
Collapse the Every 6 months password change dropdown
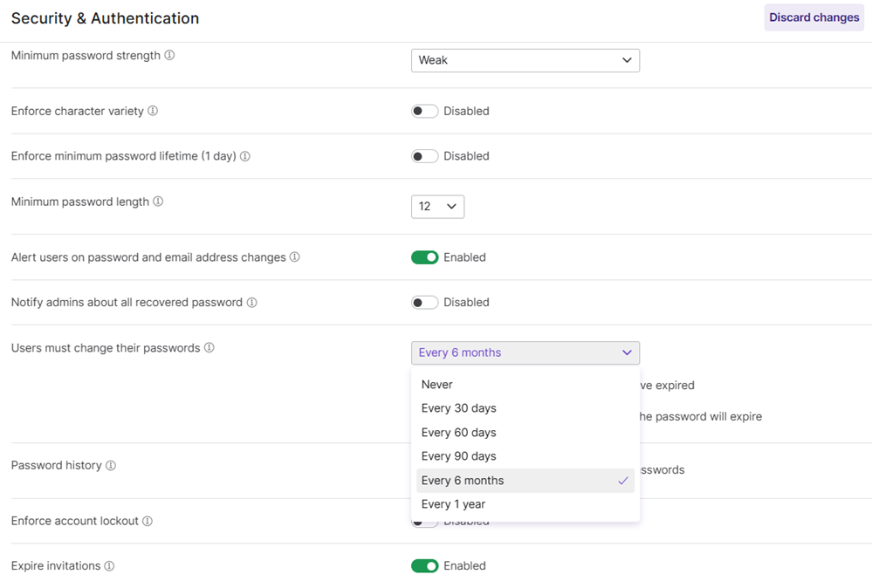pyautogui.click(x=525, y=353)
